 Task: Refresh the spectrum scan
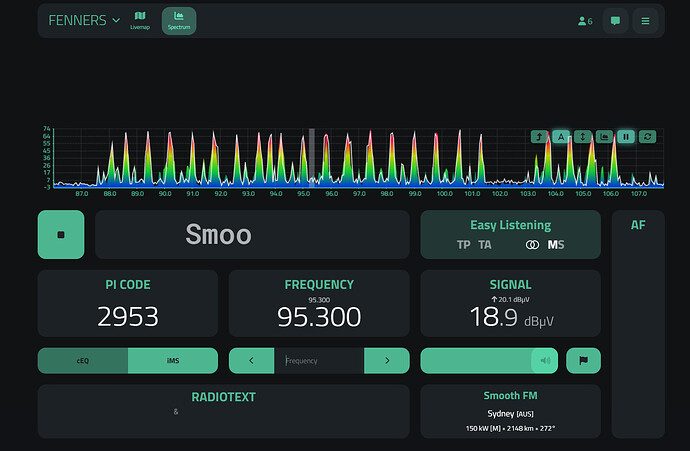[x=647, y=136]
